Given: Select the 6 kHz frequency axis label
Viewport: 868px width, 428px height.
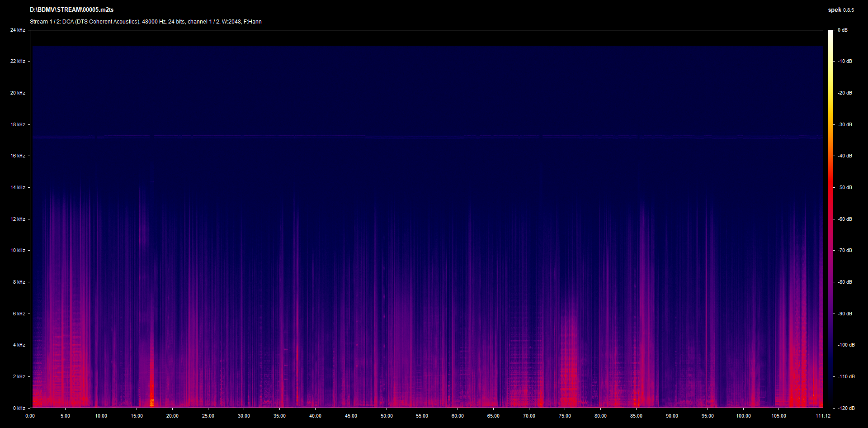Looking at the screenshot, I should click(x=18, y=314).
